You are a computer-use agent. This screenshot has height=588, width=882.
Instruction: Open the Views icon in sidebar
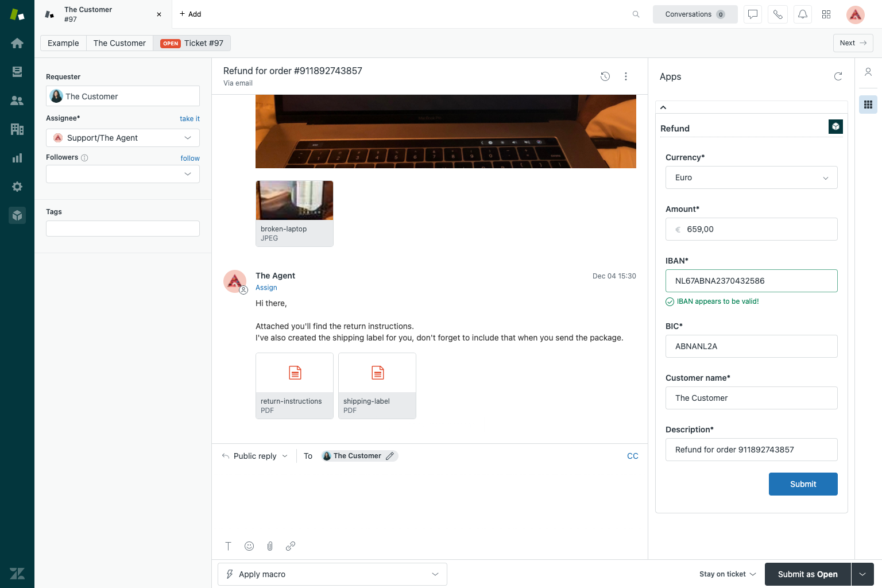(x=17, y=72)
